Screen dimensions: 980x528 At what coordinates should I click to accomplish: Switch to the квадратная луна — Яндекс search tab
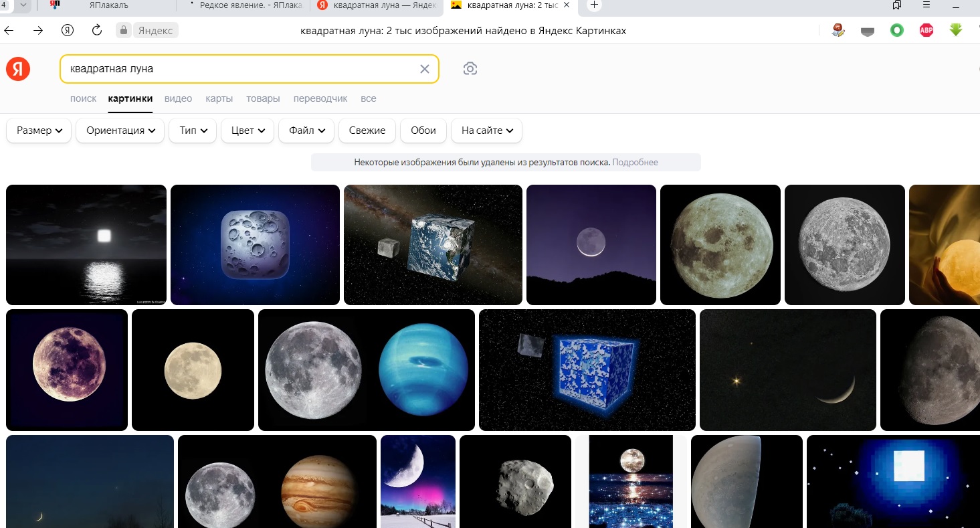click(x=377, y=5)
